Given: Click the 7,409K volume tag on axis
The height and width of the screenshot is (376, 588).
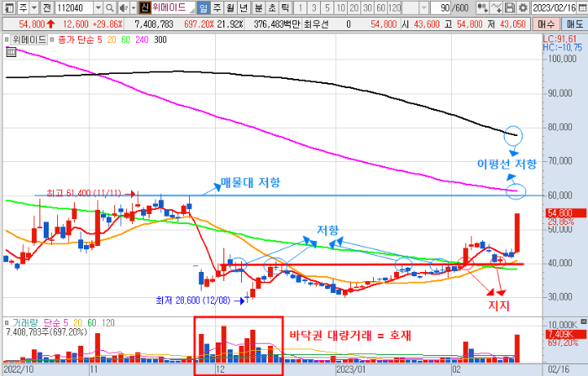Looking at the screenshot, I should (566, 334).
